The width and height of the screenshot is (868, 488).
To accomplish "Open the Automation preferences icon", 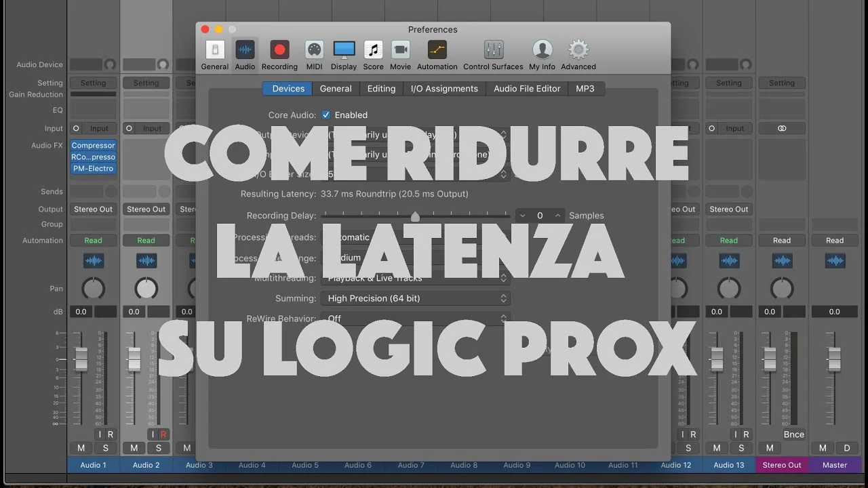I will 437,50.
